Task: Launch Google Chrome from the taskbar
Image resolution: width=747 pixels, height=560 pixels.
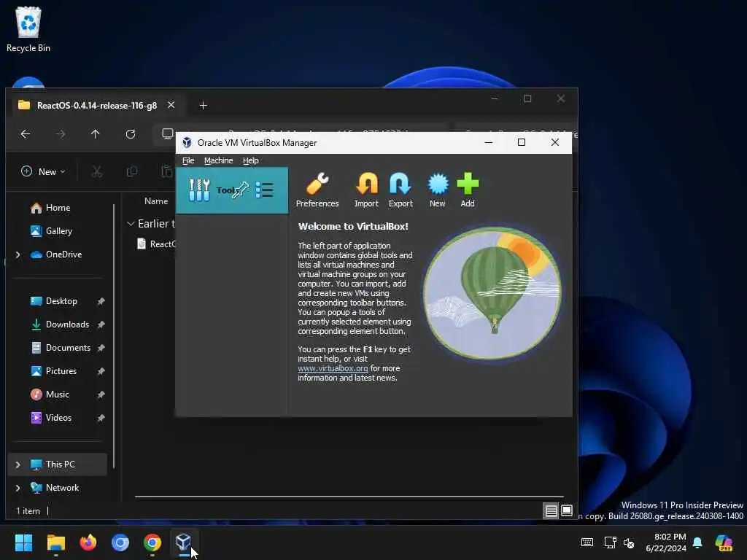Action: click(x=152, y=542)
